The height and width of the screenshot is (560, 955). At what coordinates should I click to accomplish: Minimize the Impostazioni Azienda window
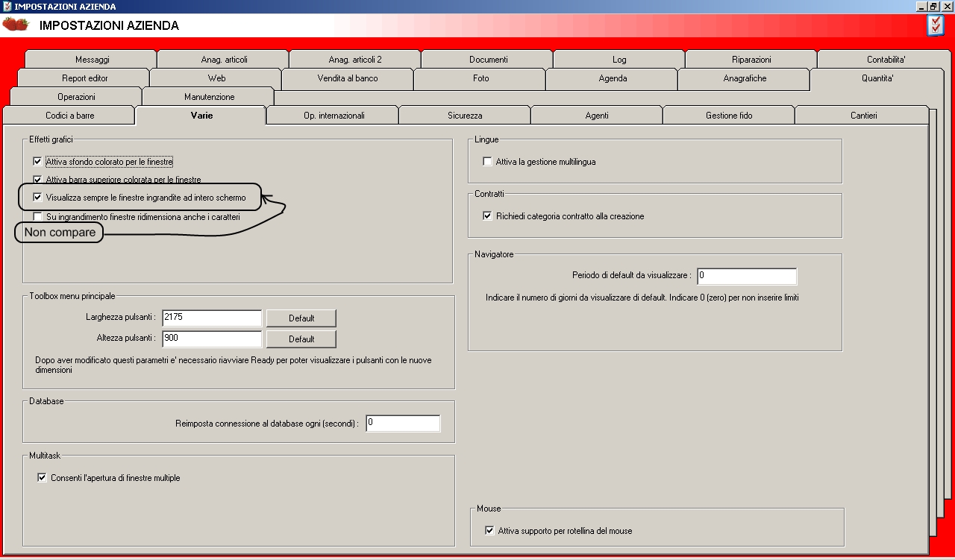click(x=922, y=6)
